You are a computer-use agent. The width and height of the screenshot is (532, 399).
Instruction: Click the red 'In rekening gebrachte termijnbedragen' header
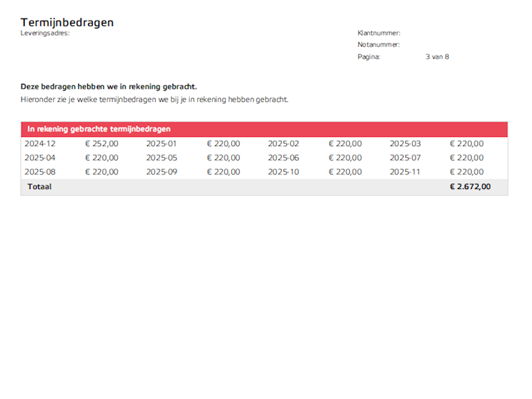(99, 130)
